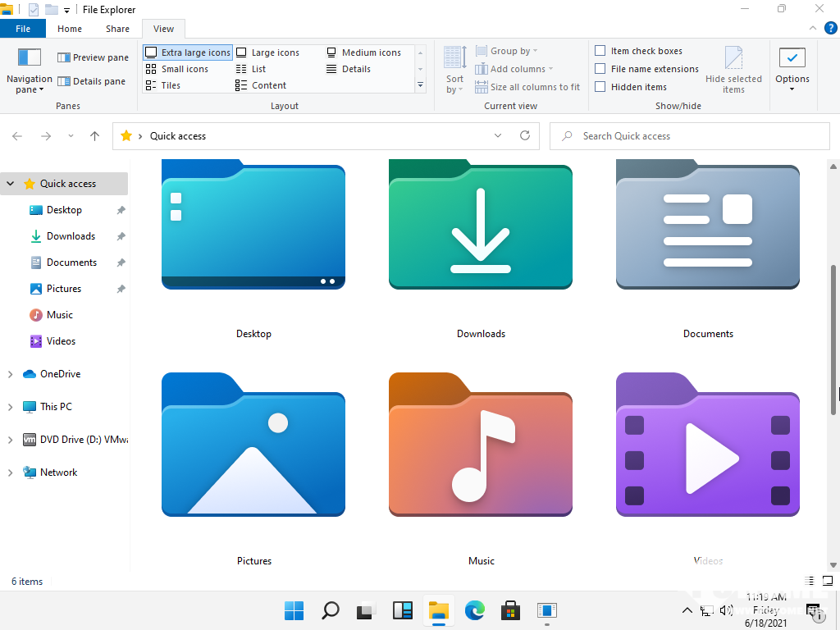The image size is (840, 630).
Task: Refresh Quick access view
Action: [x=525, y=135]
